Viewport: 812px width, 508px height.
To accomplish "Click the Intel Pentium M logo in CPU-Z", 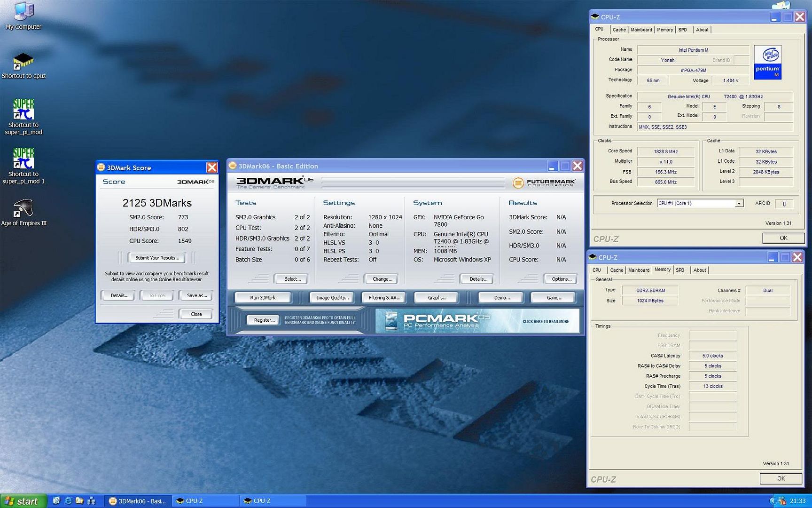I will 767,62.
